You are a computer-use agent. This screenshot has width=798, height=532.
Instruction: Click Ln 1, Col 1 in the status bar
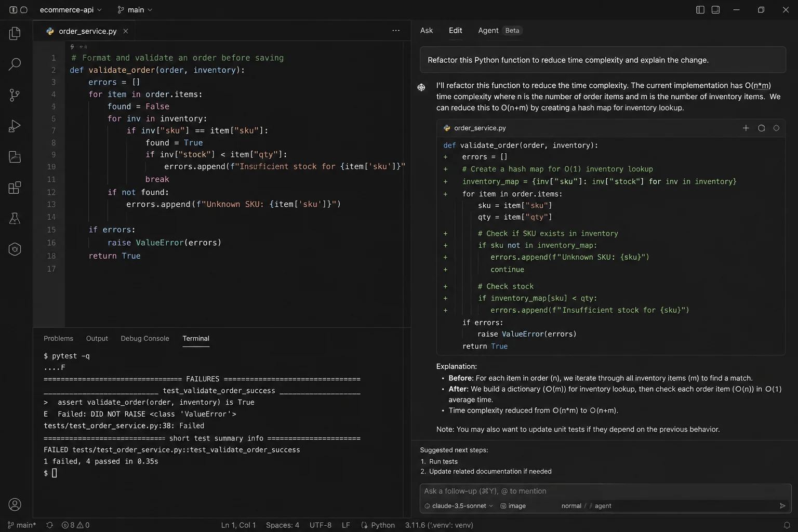coord(238,525)
